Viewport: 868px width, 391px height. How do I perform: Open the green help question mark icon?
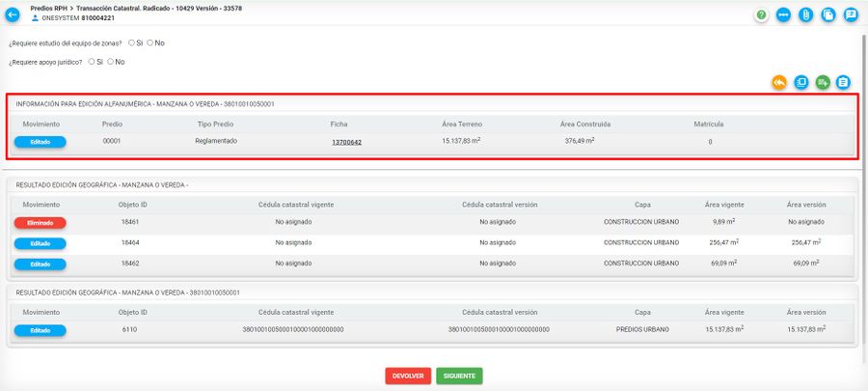(x=762, y=14)
